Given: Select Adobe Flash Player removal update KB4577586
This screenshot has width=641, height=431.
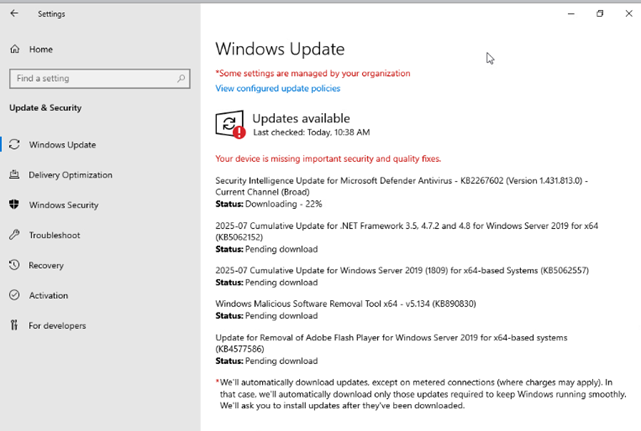Looking at the screenshot, I should (392, 343).
